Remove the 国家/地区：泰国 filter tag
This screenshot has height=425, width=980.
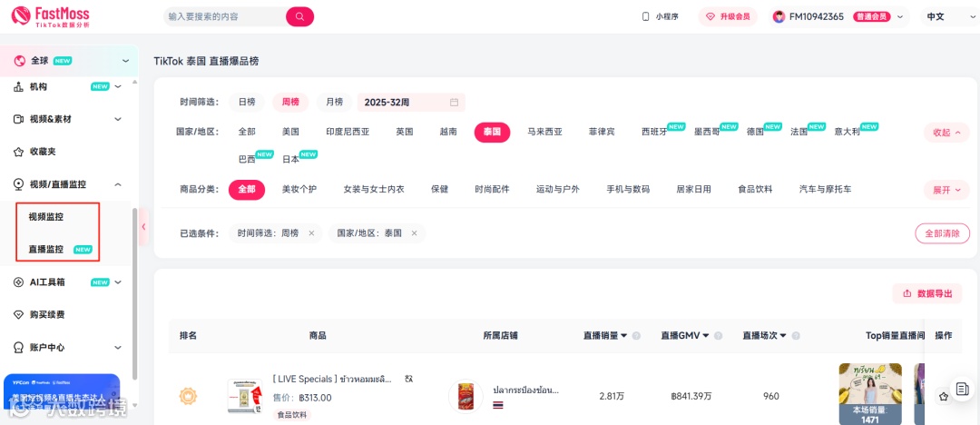414,233
